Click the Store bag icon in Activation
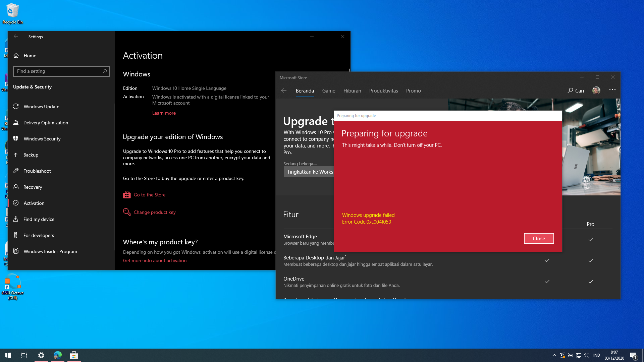Viewport: 644px width, 362px height. point(127,195)
